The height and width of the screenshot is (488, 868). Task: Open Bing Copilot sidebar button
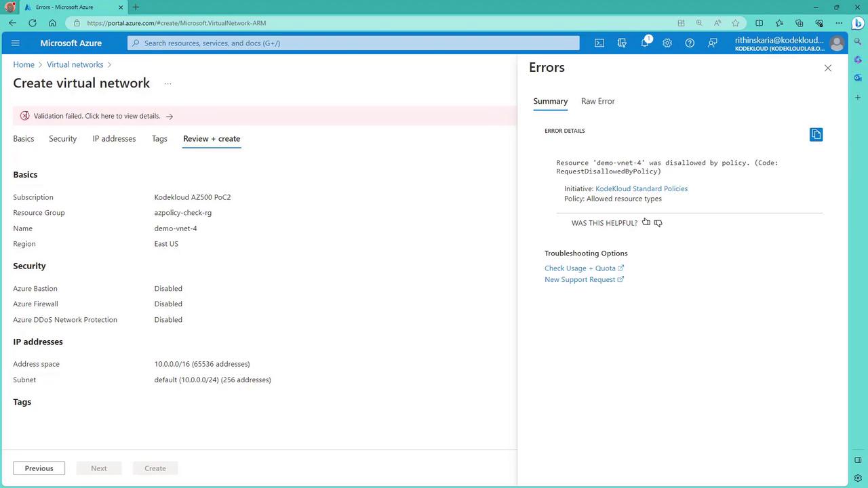click(x=857, y=24)
